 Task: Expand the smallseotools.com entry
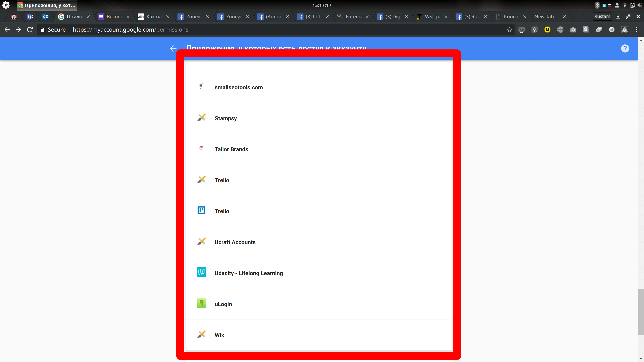point(238,87)
